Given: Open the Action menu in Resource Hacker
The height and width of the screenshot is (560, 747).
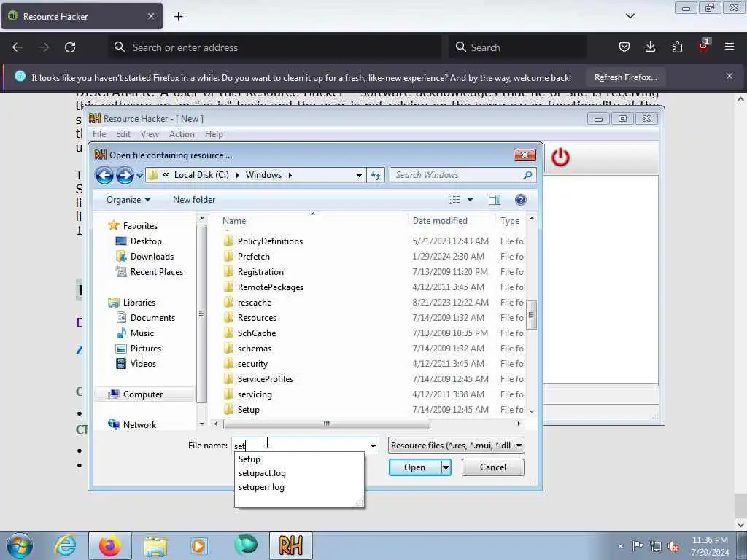Looking at the screenshot, I should [x=182, y=134].
